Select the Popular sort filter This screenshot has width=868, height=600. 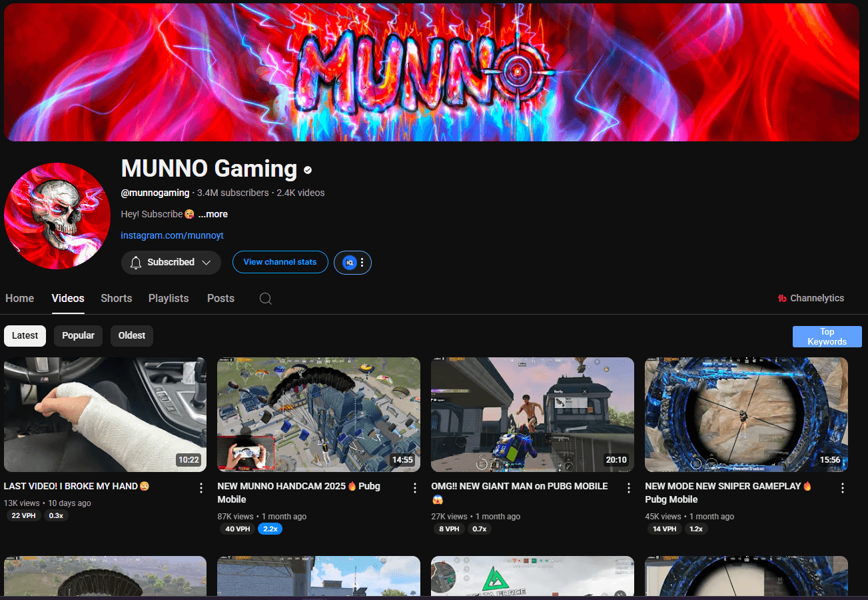[x=78, y=336]
